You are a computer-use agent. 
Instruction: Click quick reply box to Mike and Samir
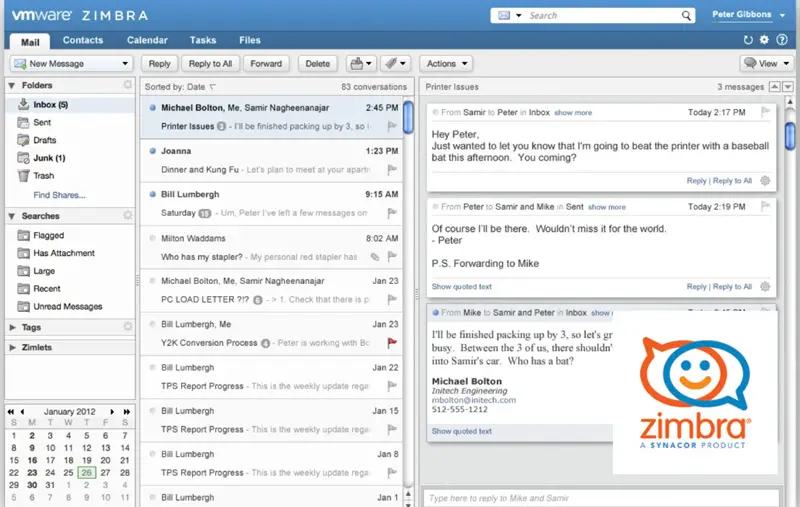[601, 498]
